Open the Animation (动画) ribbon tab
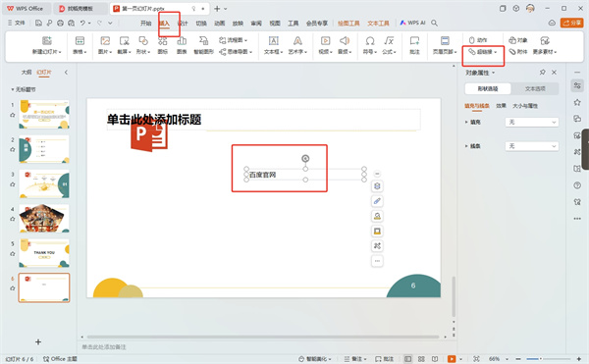The image size is (589, 364). click(219, 24)
